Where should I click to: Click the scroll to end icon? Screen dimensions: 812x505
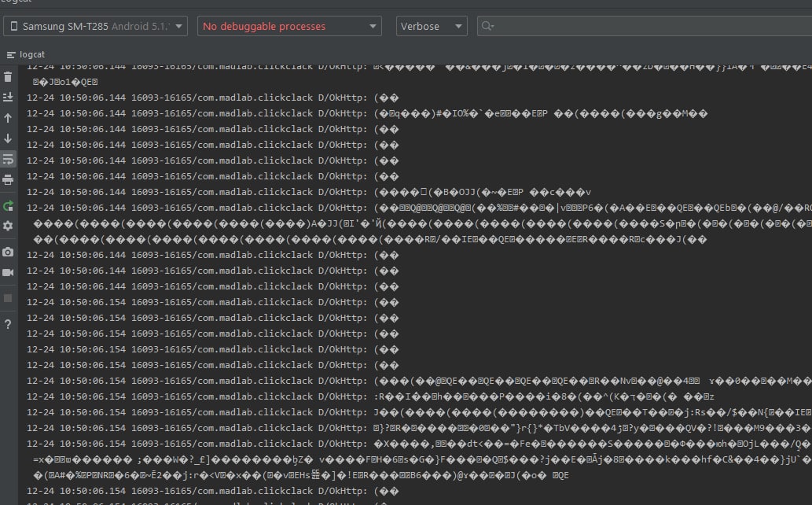coord(8,98)
